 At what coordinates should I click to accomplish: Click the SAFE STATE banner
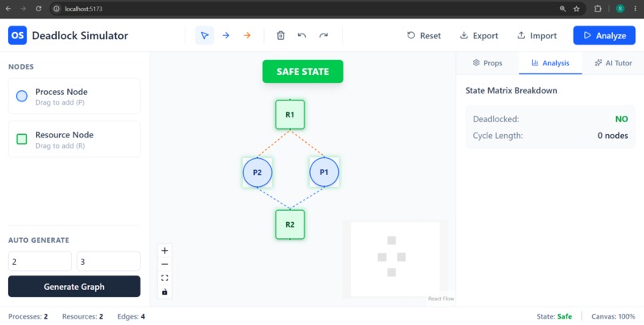point(303,71)
